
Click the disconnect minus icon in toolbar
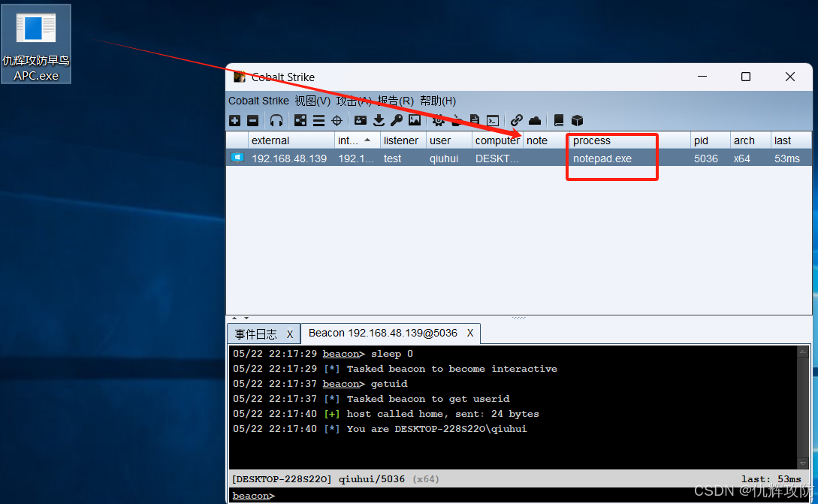click(x=252, y=120)
